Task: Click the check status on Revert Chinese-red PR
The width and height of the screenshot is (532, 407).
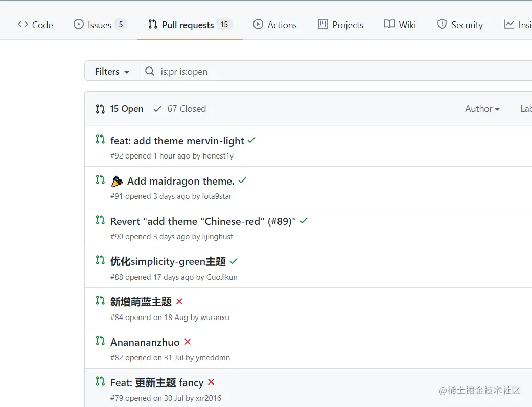Action: pos(304,221)
